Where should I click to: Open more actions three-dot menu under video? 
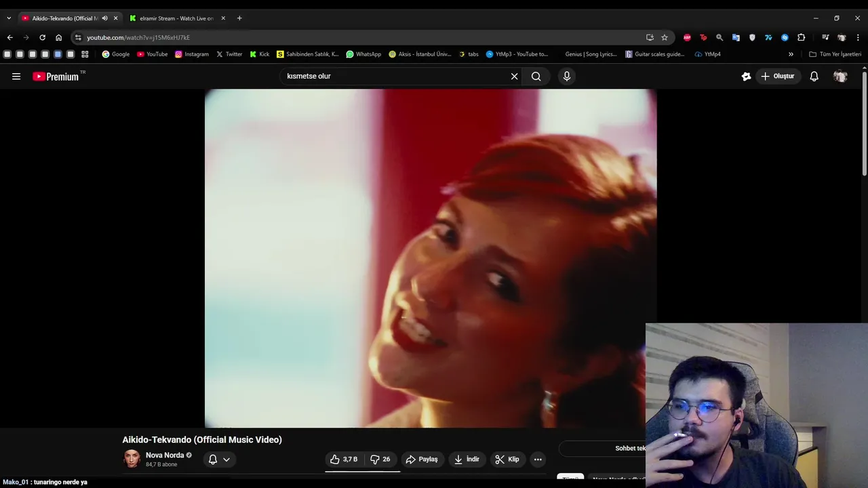[x=538, y=460]
